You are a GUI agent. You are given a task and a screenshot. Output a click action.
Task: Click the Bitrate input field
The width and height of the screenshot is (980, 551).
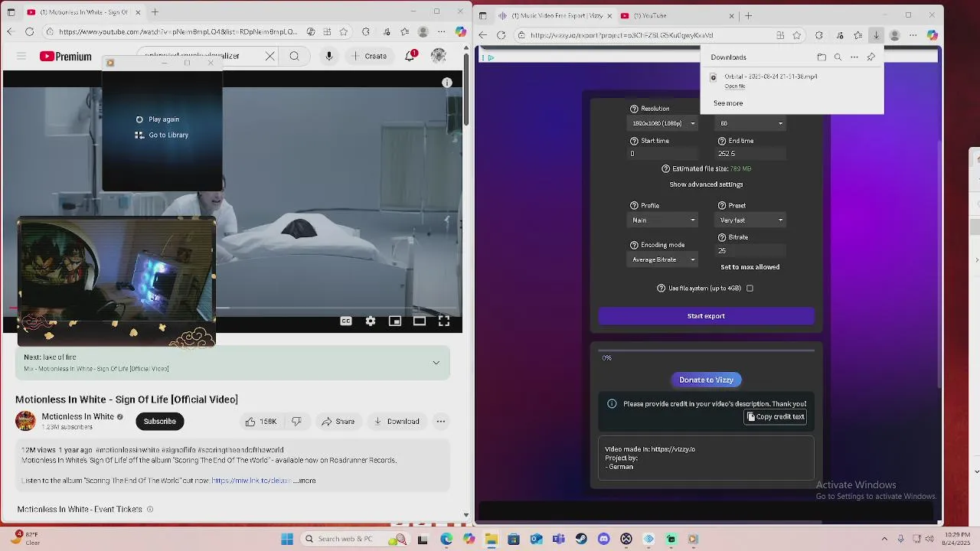(751, 251)
